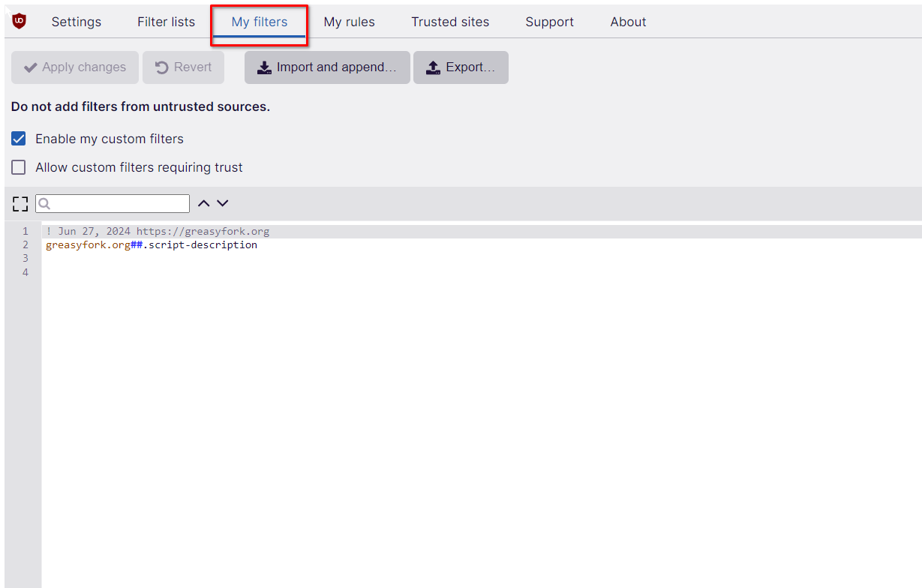
Task: Click line number 2 in gutter
Action: 26,244
